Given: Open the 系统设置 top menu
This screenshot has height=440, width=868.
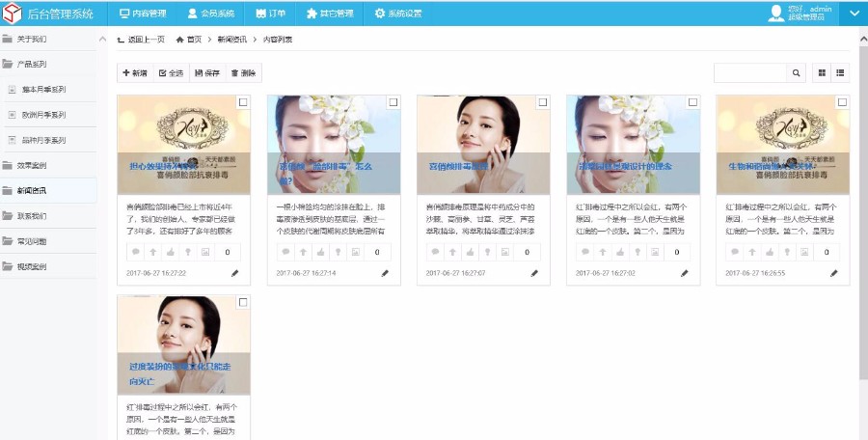Looking at the screenshot, I should pyautogui.click(x=398, y=14).
